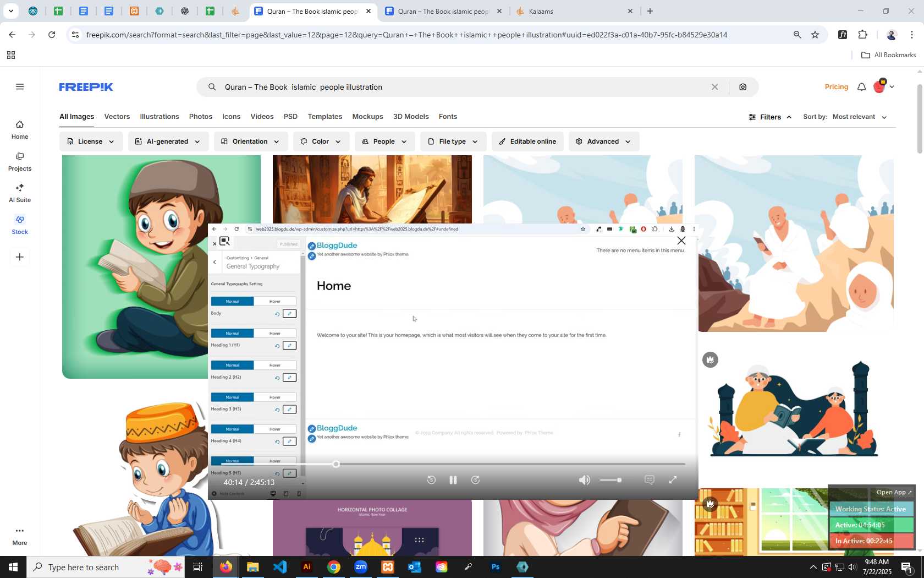The image size is (924, 578).
Task: Collapse the Filters panel
Action: tap(770, 117)
